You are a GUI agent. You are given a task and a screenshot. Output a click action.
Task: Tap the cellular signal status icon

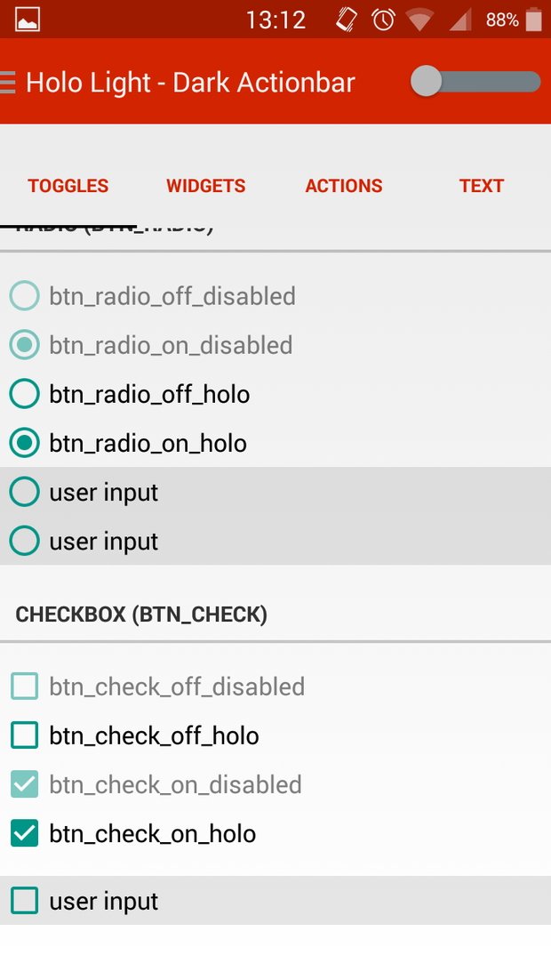click(x=460, y=20)
